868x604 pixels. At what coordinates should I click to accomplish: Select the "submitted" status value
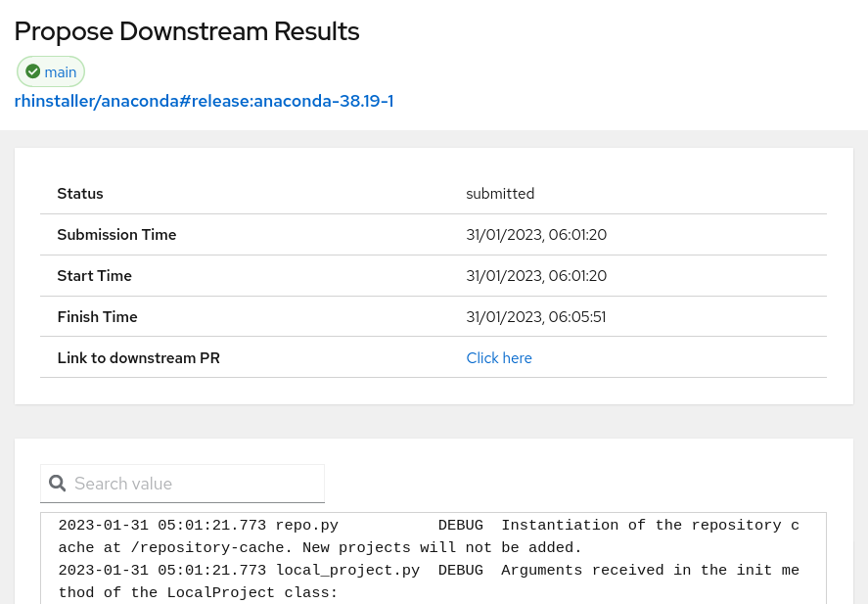[500, 194]
